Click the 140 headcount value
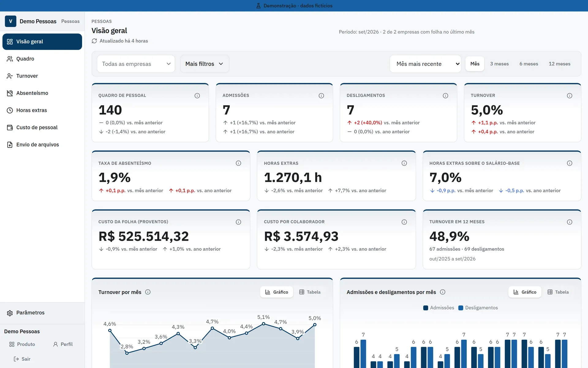The image size is (588, 368). click(110, 110)
